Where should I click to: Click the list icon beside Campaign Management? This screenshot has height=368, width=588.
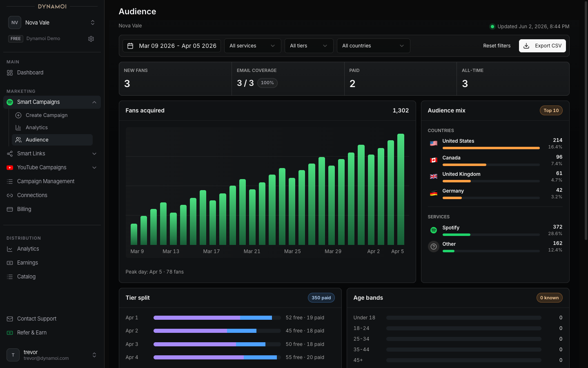(x=10, y=182)
